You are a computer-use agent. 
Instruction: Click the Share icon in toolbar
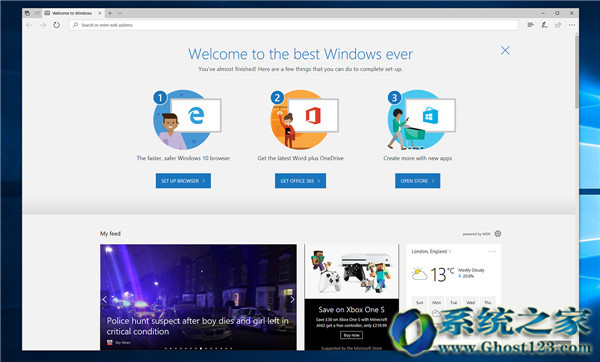coord(558,25)
